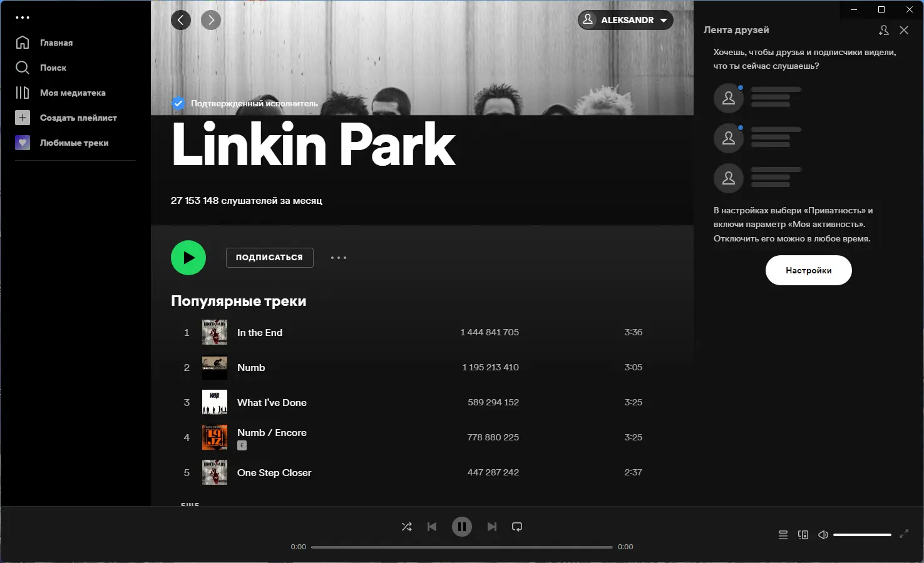Open the connect to device icon
Viewport: 924px width, 563px height.
(x=803, y=535)
